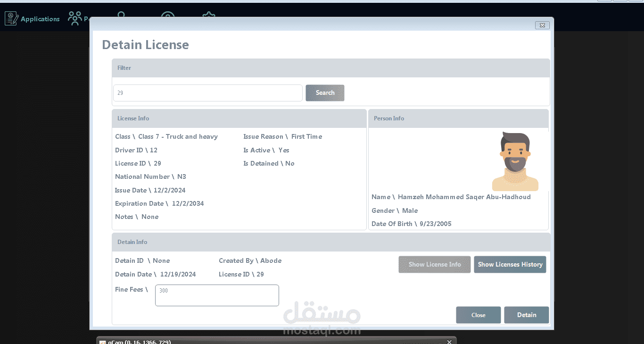Screen dimensions: 644x344
Task: Click the Close button at bottom
Action: pos(479,315)
